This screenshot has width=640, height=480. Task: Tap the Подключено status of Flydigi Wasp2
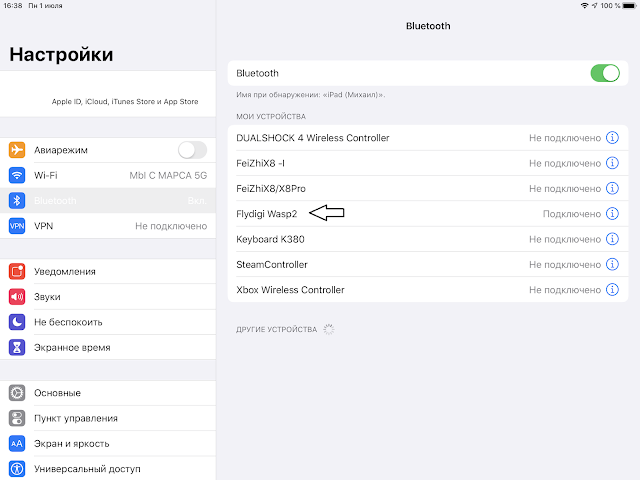571,214
